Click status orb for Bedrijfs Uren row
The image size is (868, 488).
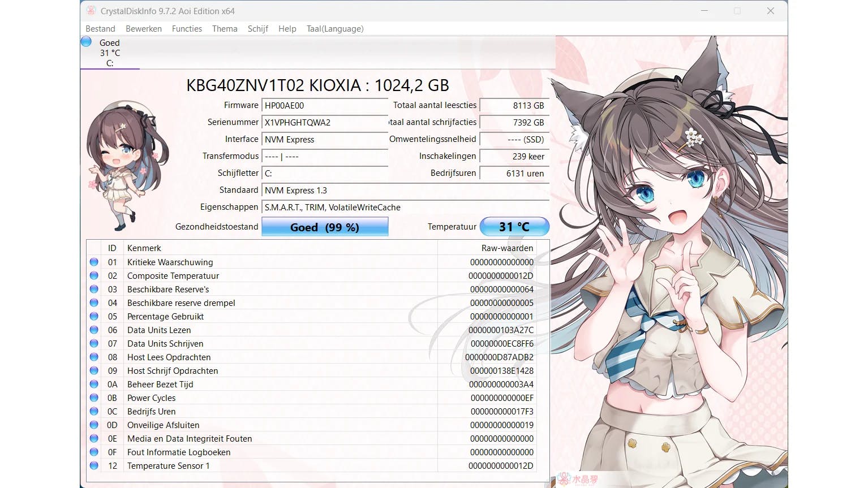(94, 411)
